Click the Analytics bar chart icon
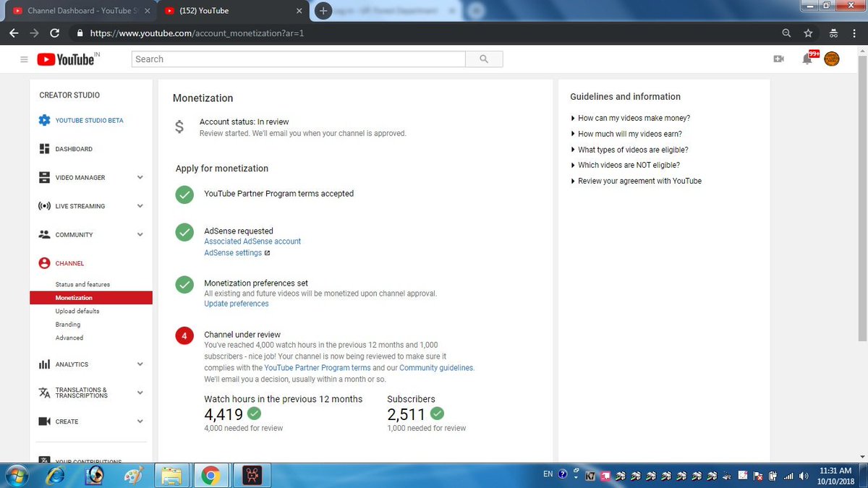The width and height of the screenshot is (868, 488). pos(44,364)
